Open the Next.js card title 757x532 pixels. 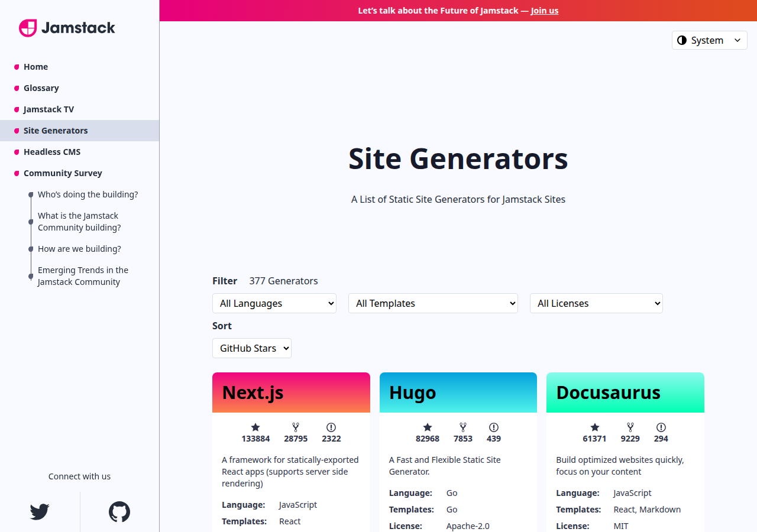click(x=253, y=392)
